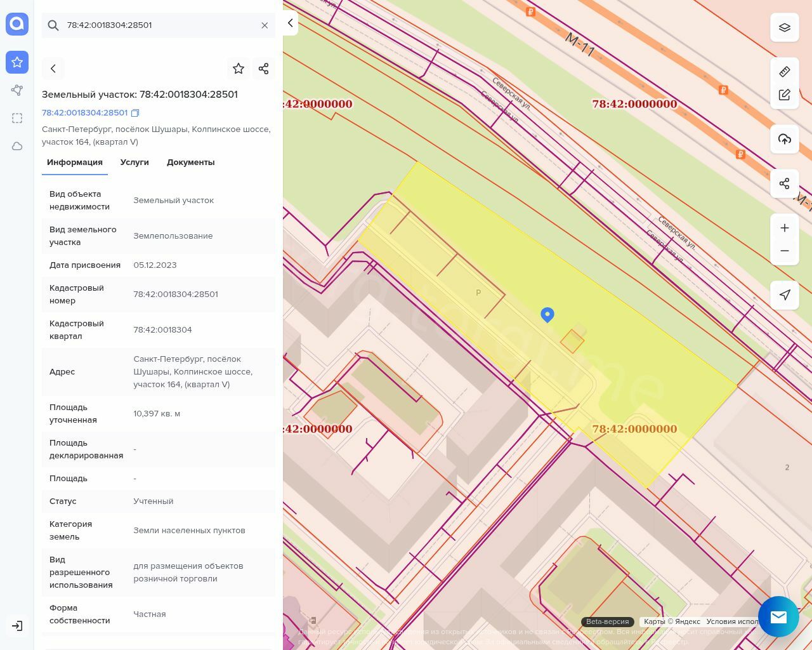Zoom out on the map
812x650 pixels.
pyautogui.click(x=785, y=251)
